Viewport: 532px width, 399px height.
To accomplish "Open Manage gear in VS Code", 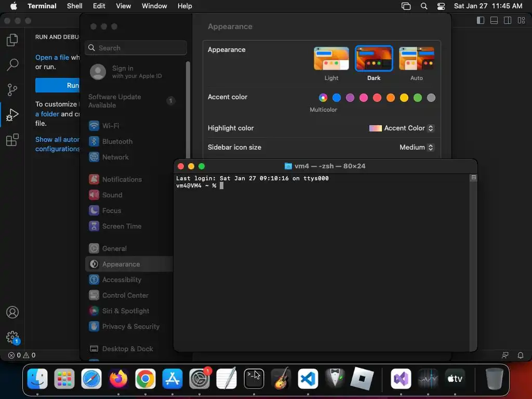I will point(12,337).
